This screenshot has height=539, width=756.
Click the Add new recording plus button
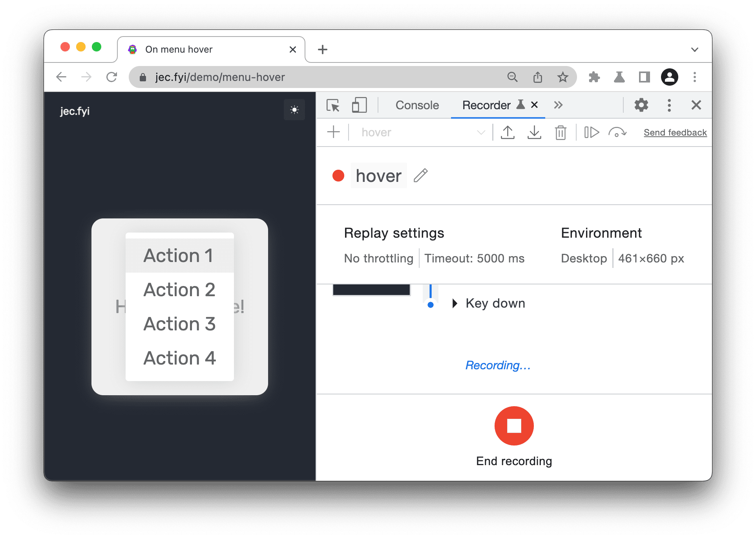(335, 132)
